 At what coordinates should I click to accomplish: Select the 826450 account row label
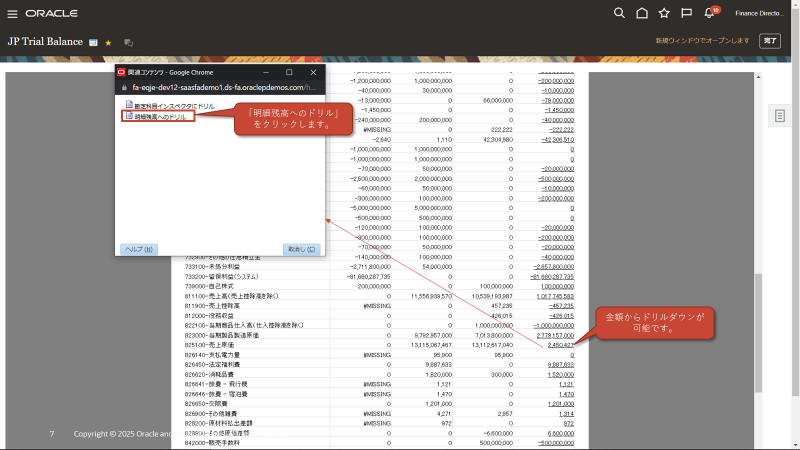pyautogui.click(x=212, y=364)
